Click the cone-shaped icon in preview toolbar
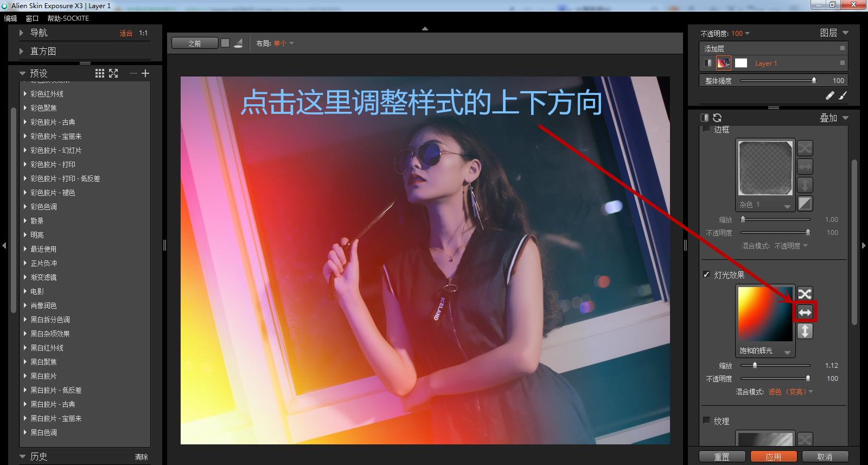The height and width of the screenshot is (465, 868). [x=238, y=43]
